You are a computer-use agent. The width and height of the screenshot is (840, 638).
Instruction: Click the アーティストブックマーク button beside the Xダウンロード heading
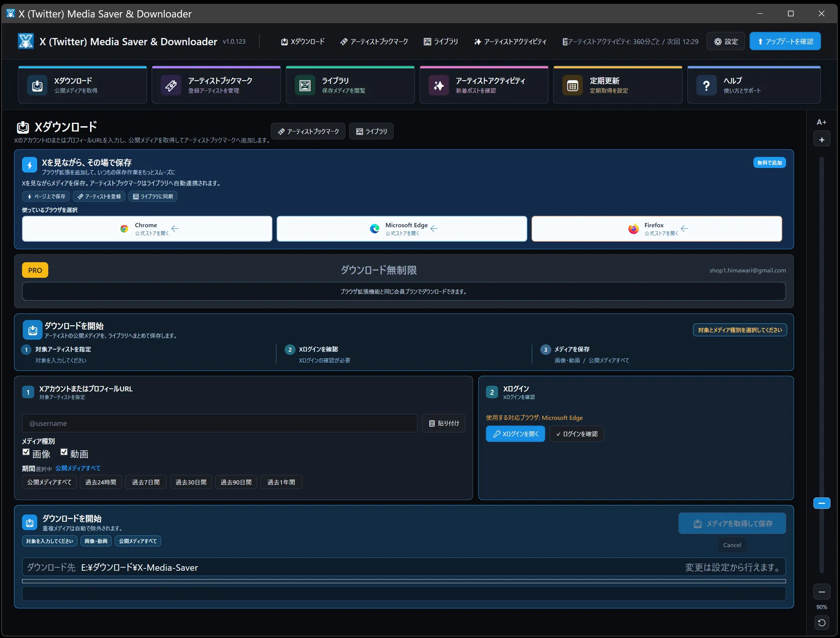(308, 131)
